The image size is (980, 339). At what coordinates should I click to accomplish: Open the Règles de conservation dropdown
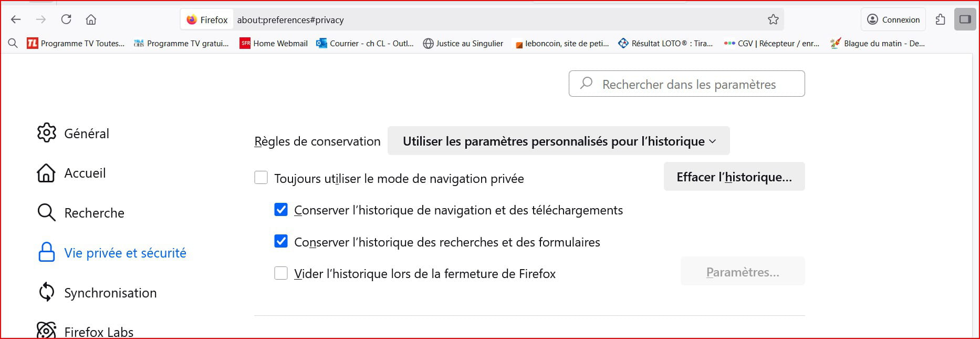pos(558,141)
